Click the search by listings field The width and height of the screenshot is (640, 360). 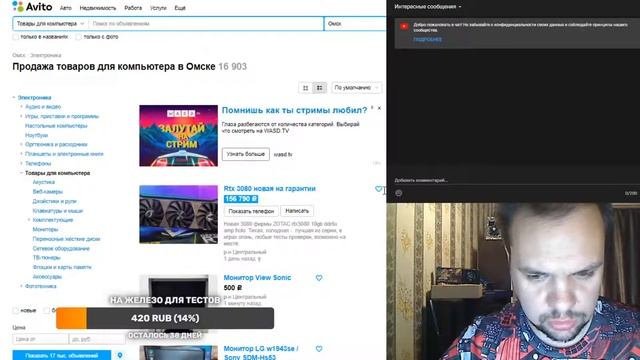[206, 24]
